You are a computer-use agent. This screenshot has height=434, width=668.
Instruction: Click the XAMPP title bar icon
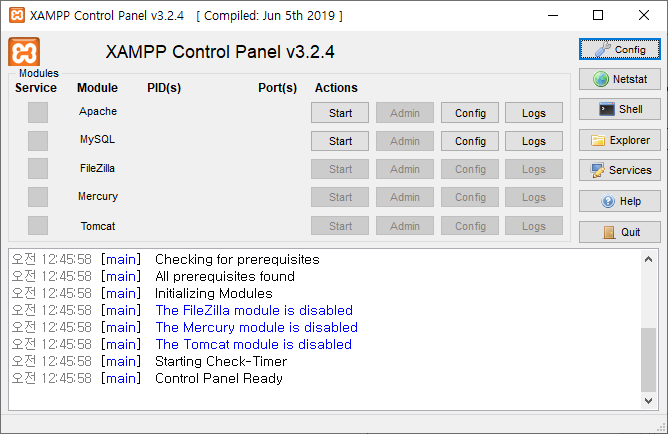(17, 15)
